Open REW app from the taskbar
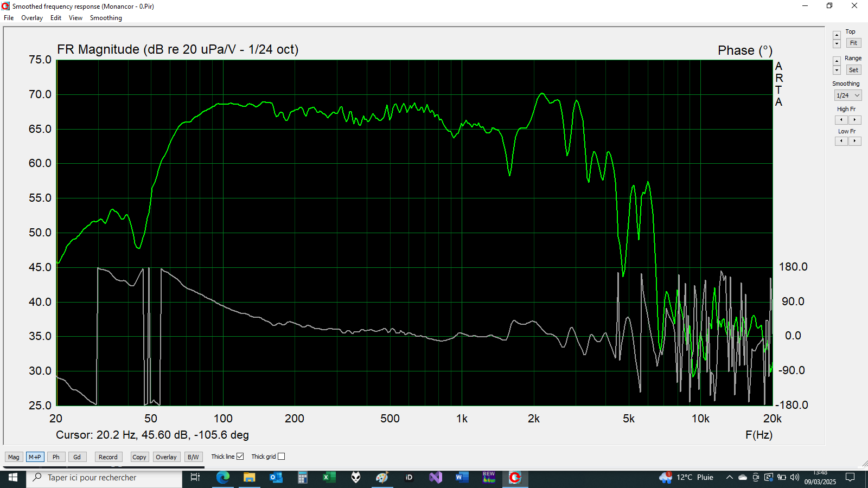868x488 pixels. point(489,477)
